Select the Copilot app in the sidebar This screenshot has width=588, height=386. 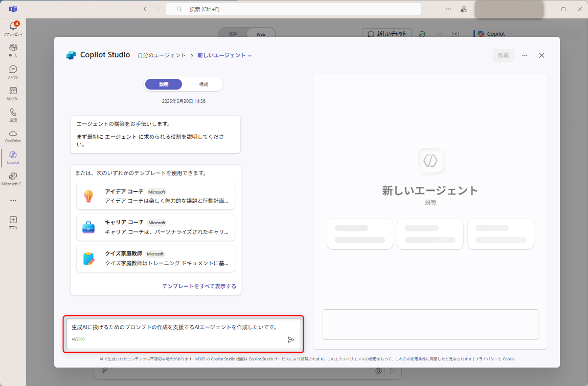coord(13,157)
